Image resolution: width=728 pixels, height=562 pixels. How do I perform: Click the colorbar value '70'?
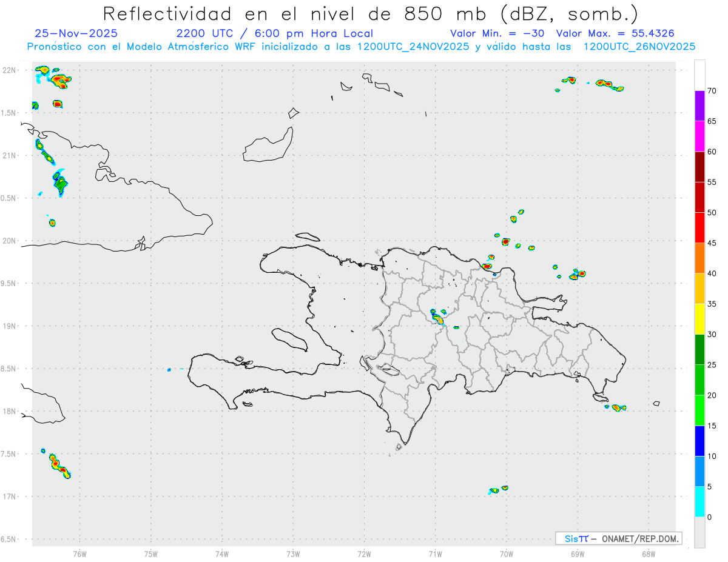pos(712,91)
